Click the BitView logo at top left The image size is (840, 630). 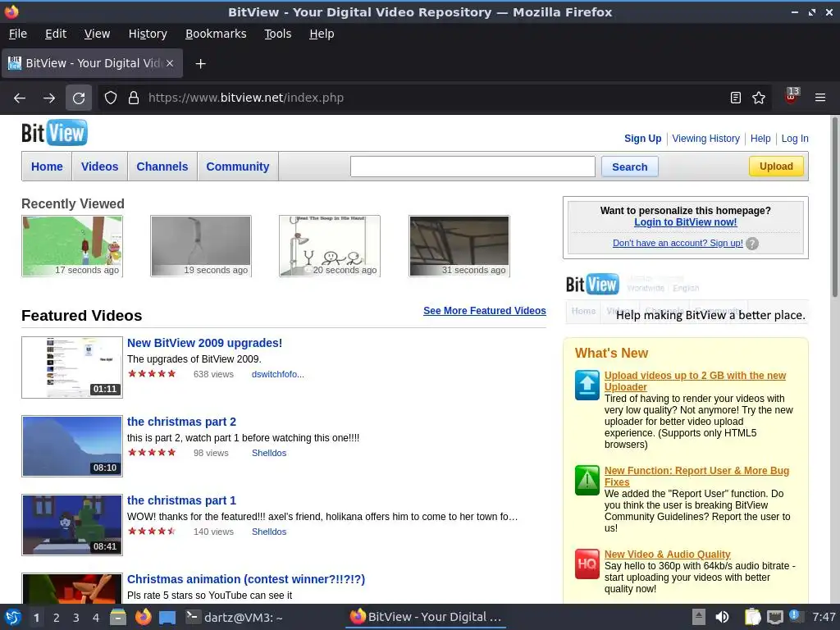54,133
